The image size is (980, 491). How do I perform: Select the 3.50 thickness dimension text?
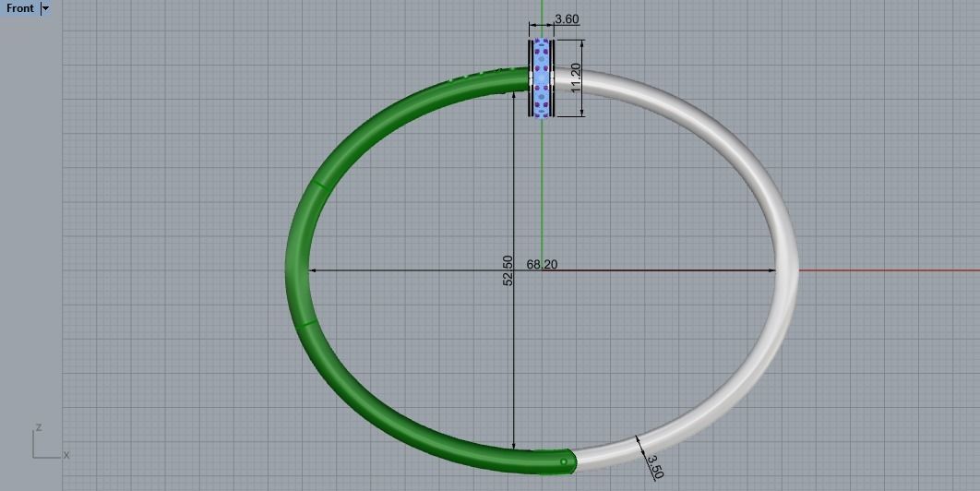click(654, 467)
